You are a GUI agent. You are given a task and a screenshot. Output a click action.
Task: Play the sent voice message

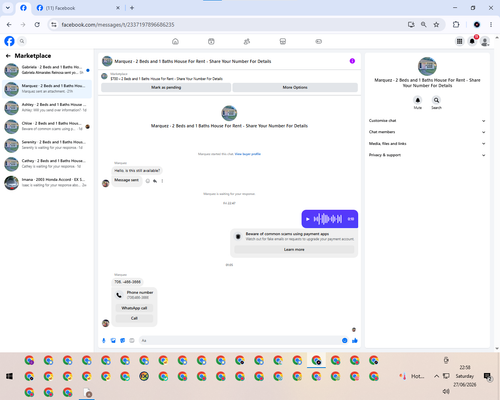[308, 219]
